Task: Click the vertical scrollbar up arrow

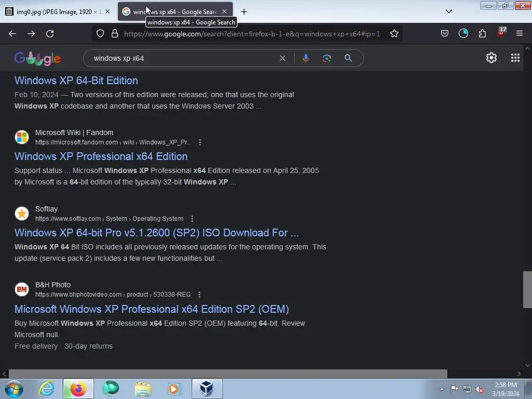Action: 527,48
